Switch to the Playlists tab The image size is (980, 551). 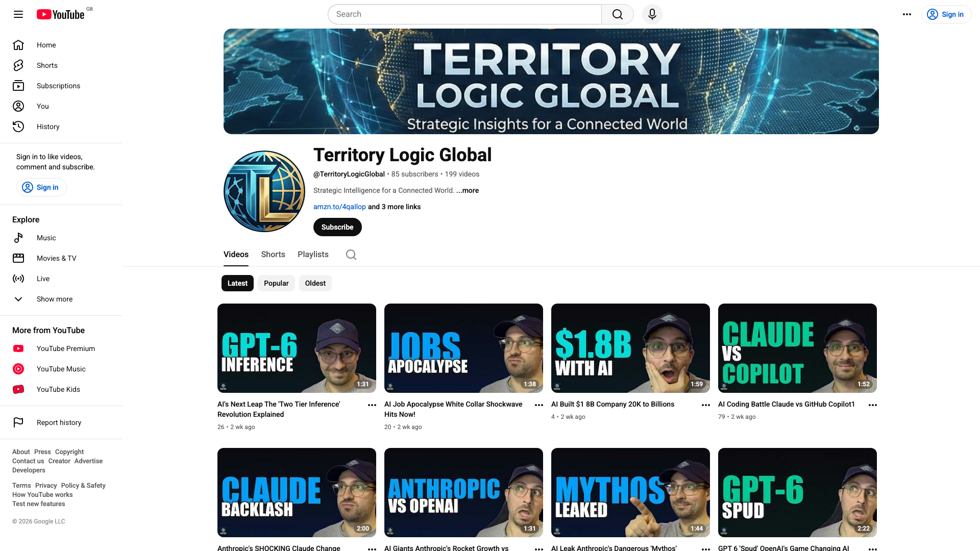tap(313, 255)
